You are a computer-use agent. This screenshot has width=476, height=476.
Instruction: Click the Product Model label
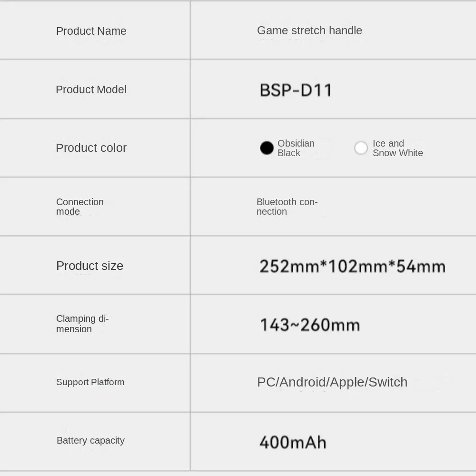point(91,89)
